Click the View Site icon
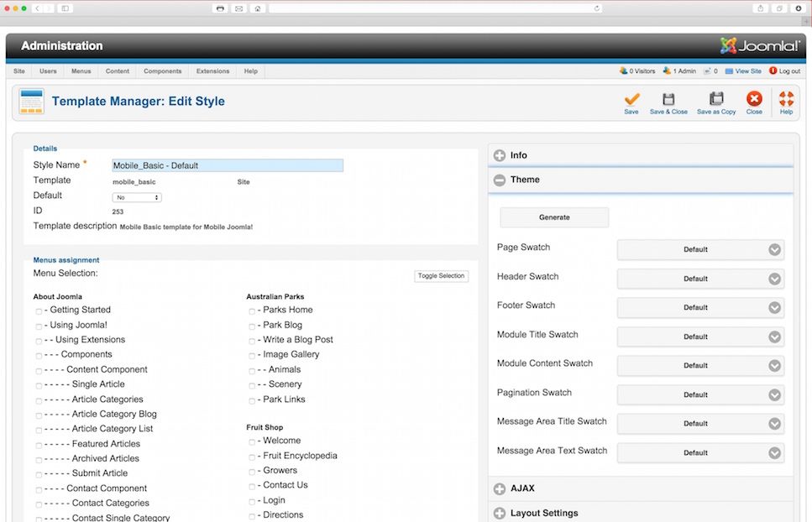Image resolution: width=812 pixels, height=522 pixels. [729, 70]
